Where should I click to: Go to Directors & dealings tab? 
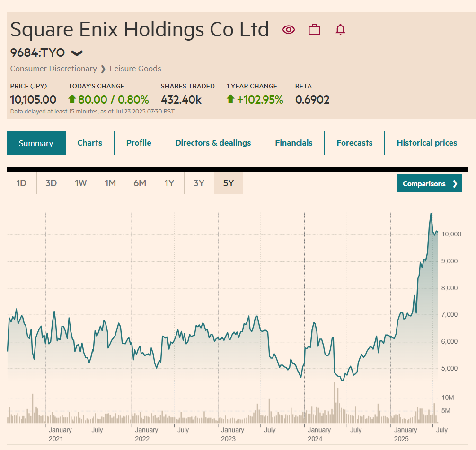point(213,143)
